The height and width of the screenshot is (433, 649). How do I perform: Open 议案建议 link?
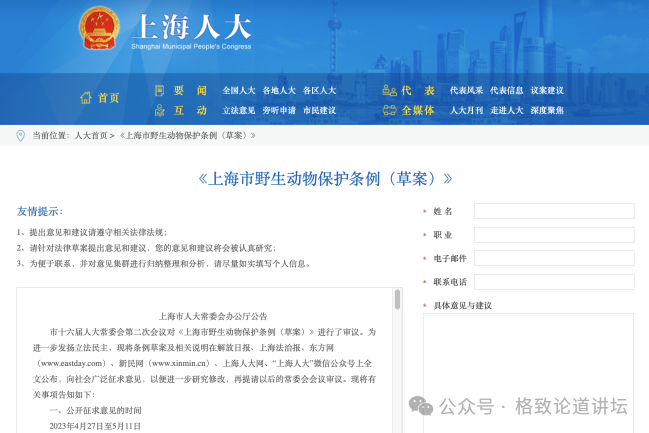547,90
